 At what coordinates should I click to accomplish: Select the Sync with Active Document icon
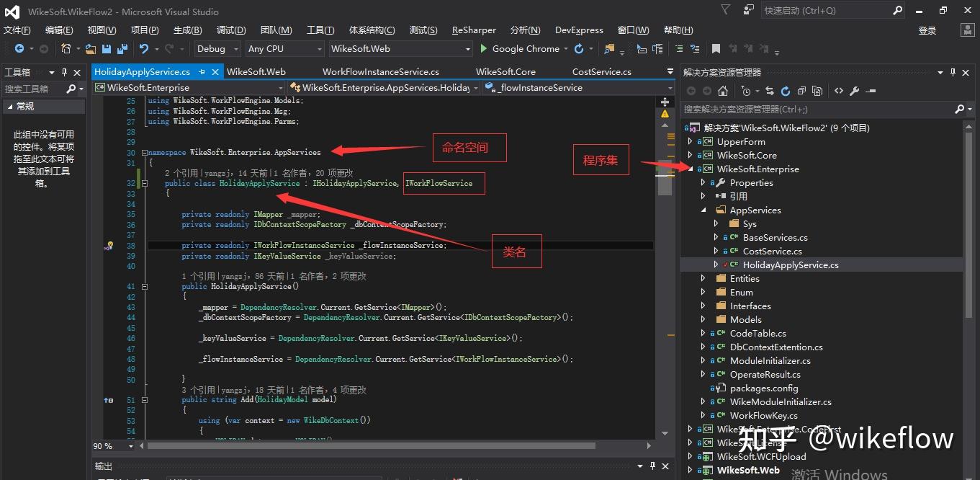pos(770,90)
